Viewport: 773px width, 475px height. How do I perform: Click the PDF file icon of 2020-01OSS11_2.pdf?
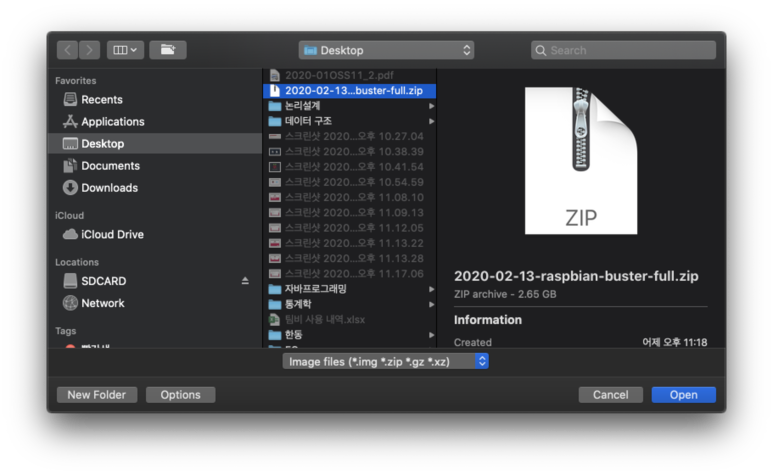pos(275,75)
